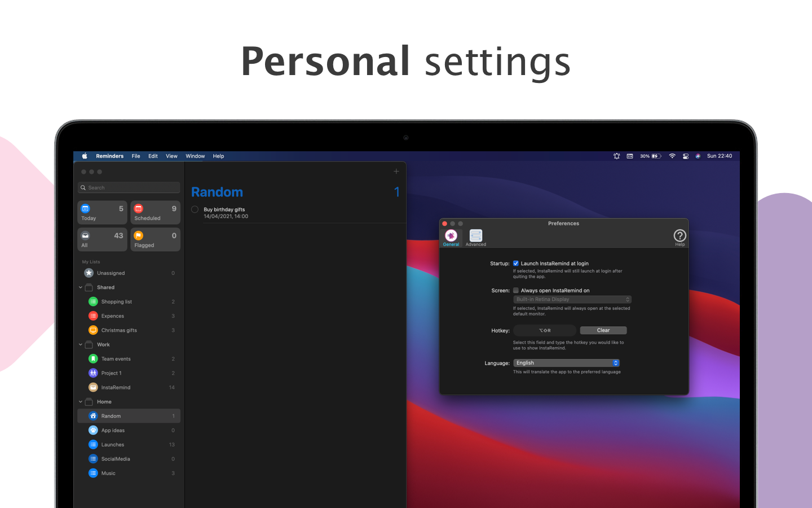Select the Launches list icon
The height and width of the screenshot is (508, 812).
pyautogui.click(x=93, y=445)
